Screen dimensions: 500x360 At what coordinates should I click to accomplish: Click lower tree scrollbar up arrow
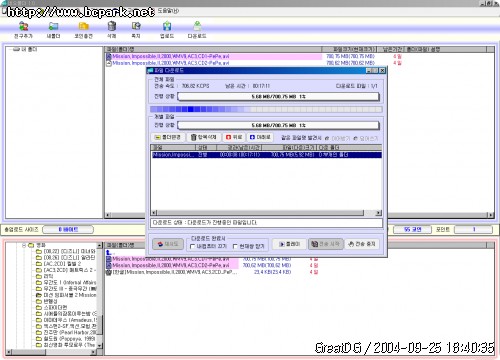(x=100, y=245)
